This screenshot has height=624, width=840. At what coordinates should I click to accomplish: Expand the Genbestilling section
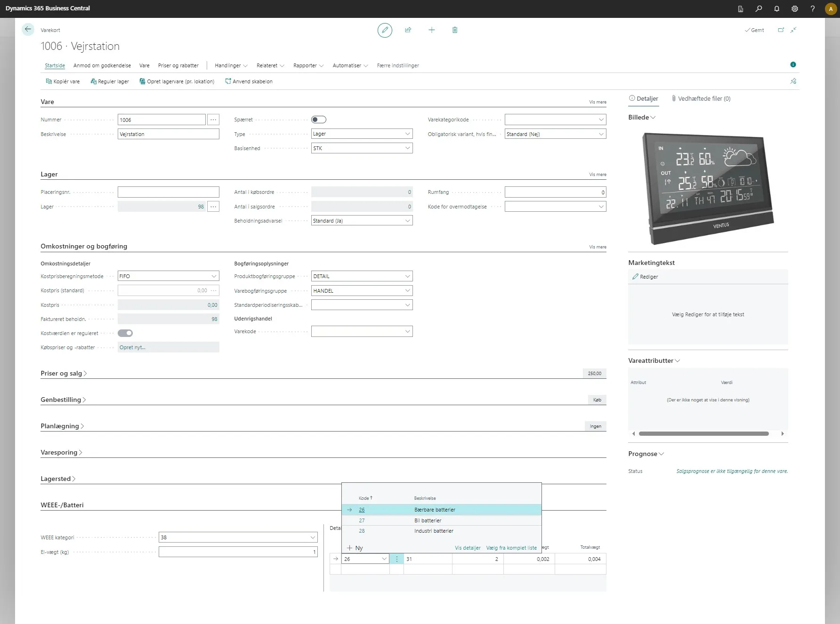point(63,400)
